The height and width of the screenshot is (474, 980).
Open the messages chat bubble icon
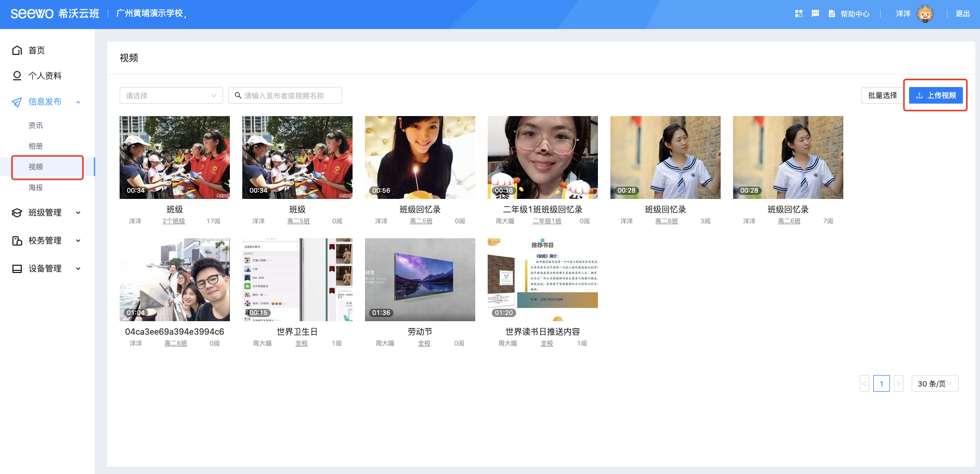point(815,14)
